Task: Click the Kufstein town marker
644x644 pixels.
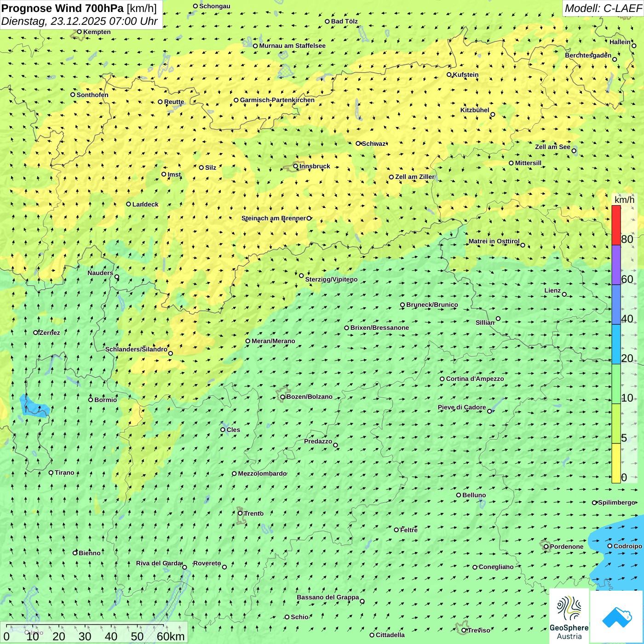Action: coord(449,75)
